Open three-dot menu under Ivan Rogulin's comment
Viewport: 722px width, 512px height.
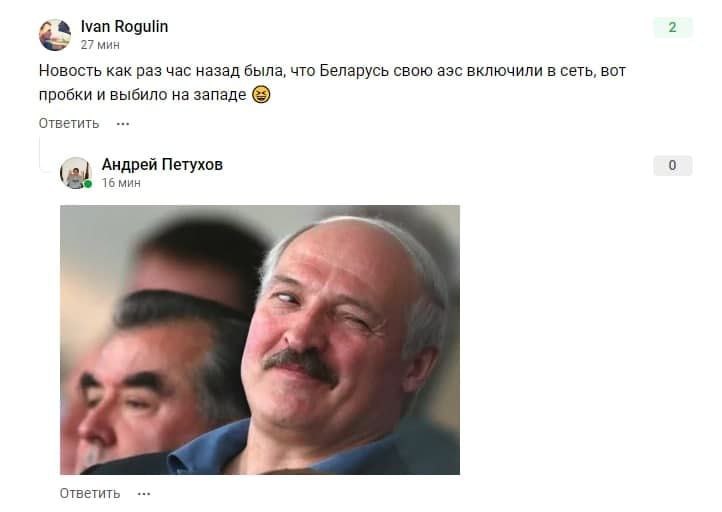[123, 124]
